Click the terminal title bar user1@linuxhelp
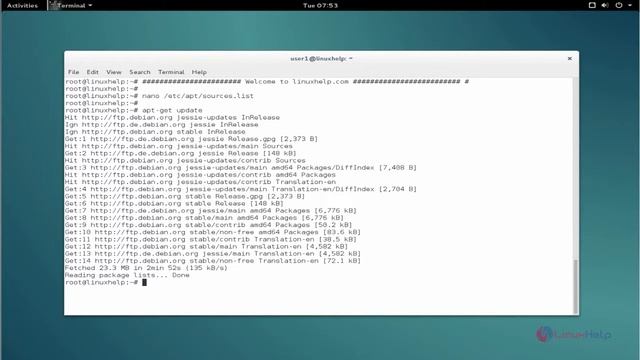640x360 pixels. [321, 58]
